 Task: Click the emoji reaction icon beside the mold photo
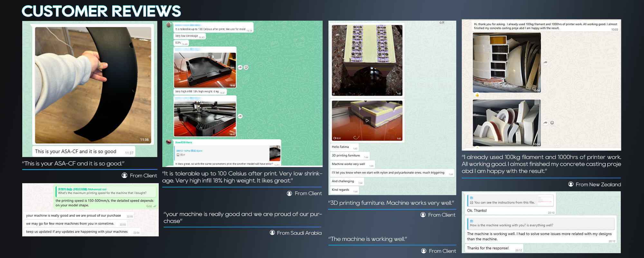tap(246, 67)
